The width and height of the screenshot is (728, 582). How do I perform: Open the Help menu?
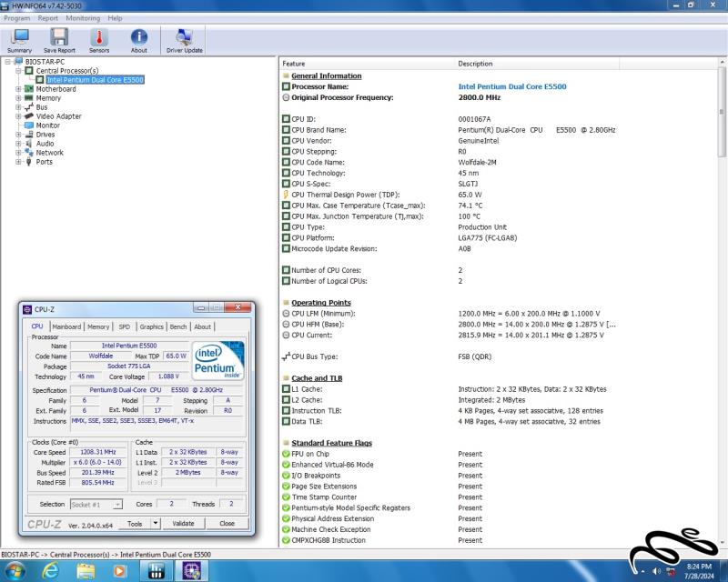coord(115,18)
